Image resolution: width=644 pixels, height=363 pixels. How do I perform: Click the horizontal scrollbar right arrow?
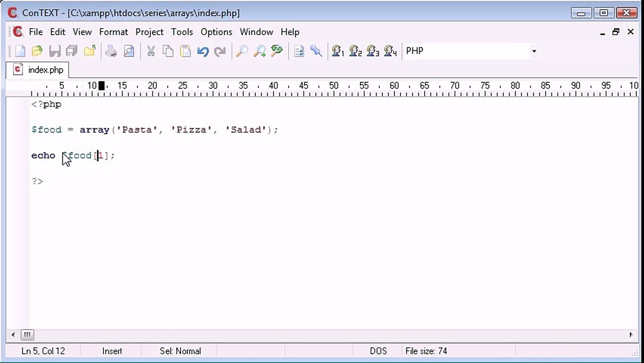[x=631, y=335]
